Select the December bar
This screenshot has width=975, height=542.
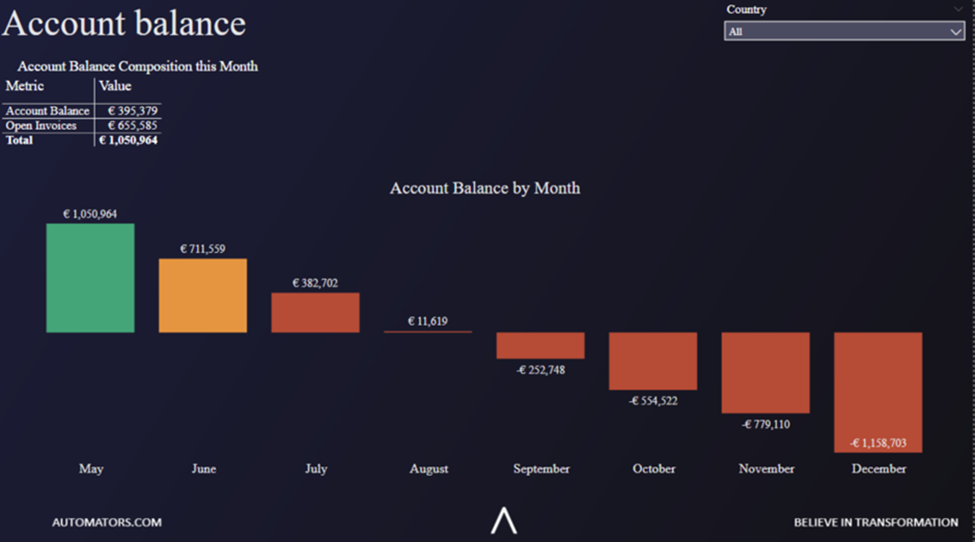pos(878,391)
